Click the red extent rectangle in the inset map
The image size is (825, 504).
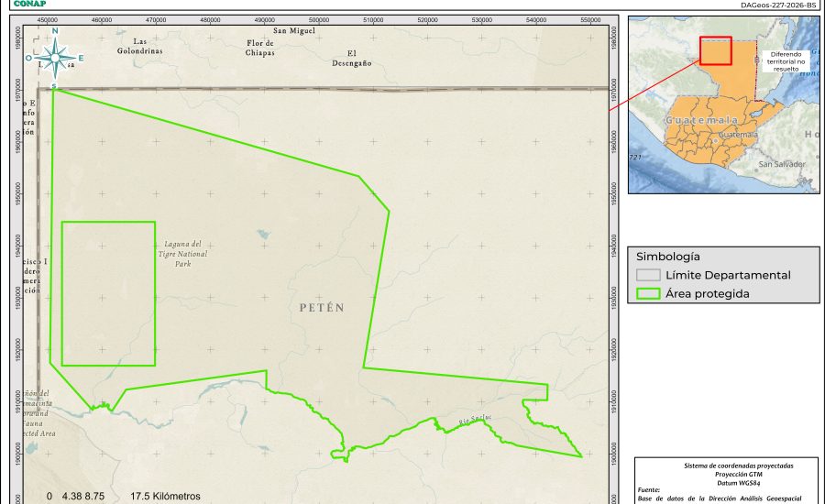[715, 51]
